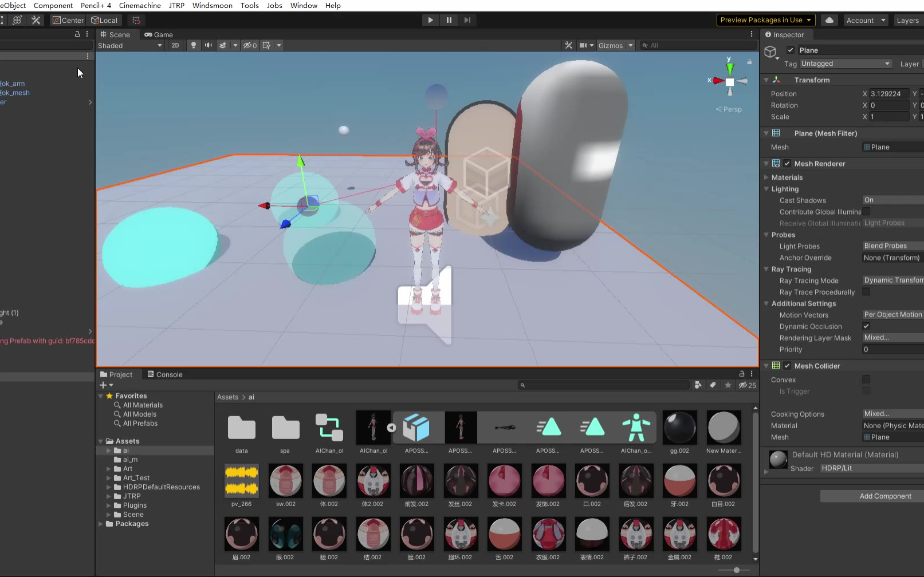Click the Add Component button
Image resolution: width=924 pixels, height=577 pixels.
point(885,496)
